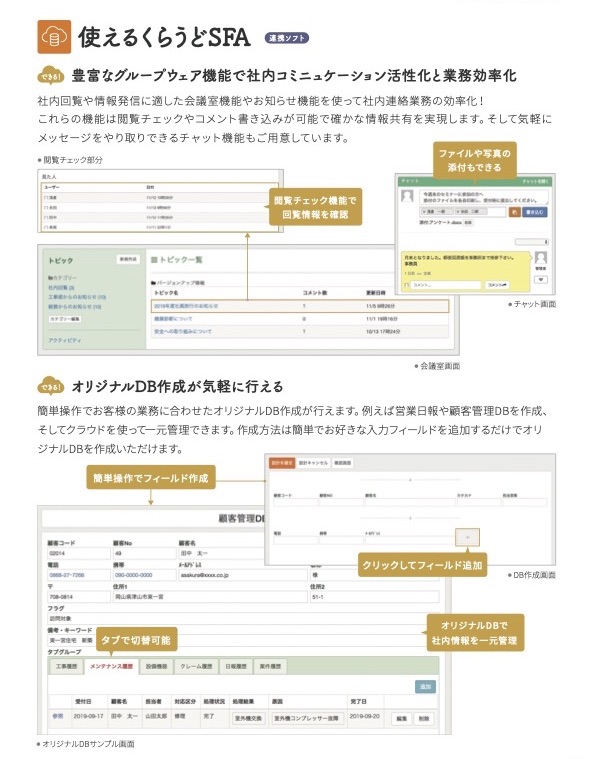Open the arrow menu under the 管理者 avatar
Viewport: 595px width, 759px height.
[x=541, y=279]
